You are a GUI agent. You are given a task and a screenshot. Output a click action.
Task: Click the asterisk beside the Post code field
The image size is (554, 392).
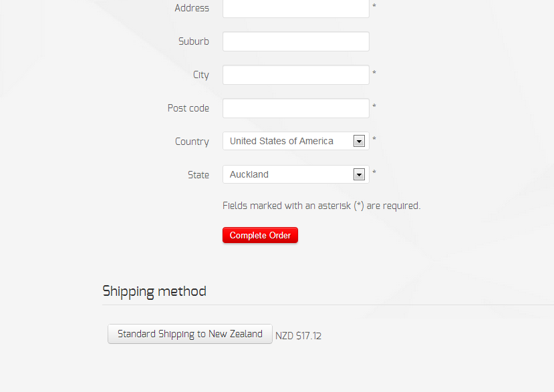[374, 106]
